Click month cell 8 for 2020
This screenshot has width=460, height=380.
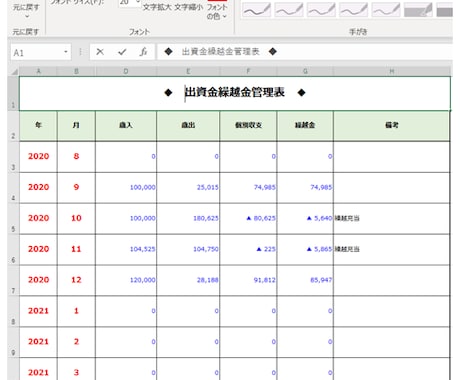[76, 156]
